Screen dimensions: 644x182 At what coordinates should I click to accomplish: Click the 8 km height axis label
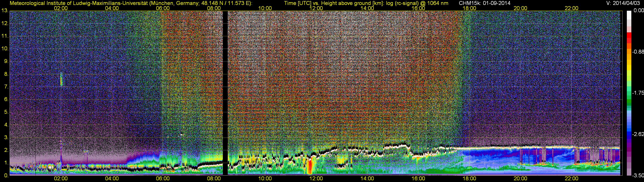pos(6,74)
